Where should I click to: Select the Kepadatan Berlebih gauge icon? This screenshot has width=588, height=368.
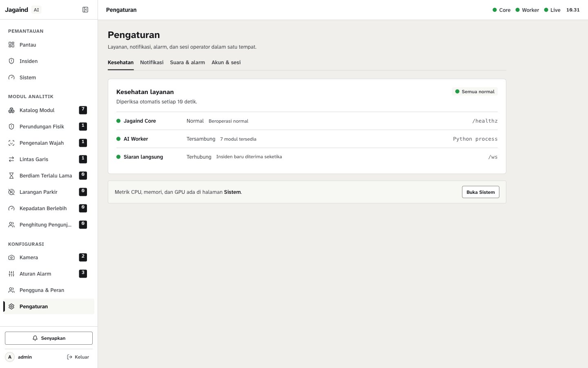(x=11, y=209)
